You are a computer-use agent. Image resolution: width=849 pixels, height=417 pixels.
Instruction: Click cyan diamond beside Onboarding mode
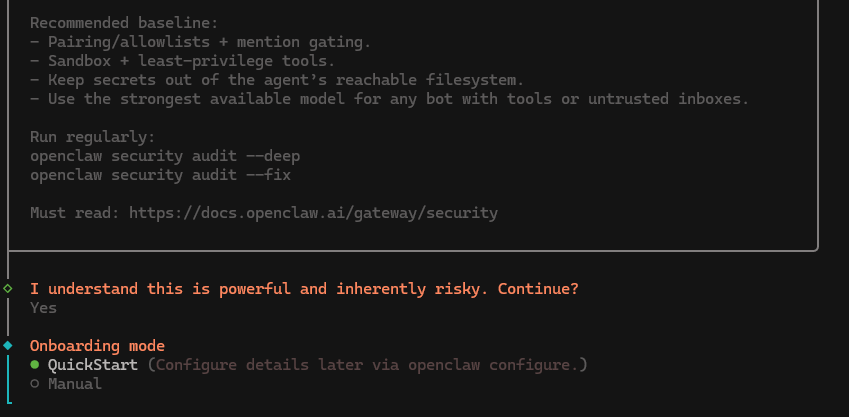pyautogui.click(x=8, y=345)
